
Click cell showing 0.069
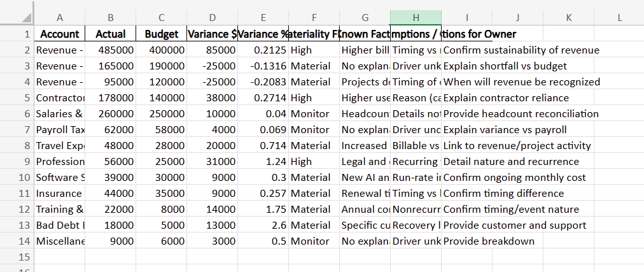263,130
